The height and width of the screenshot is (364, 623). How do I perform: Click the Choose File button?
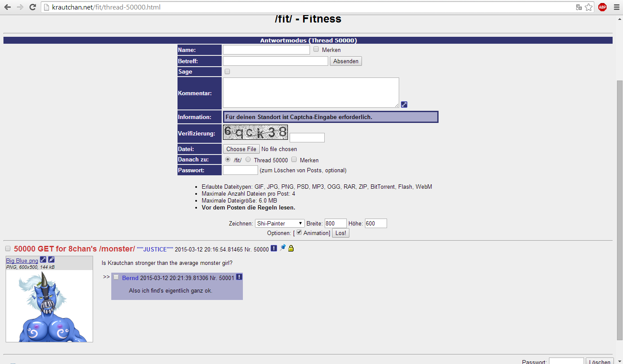(241, 149)
